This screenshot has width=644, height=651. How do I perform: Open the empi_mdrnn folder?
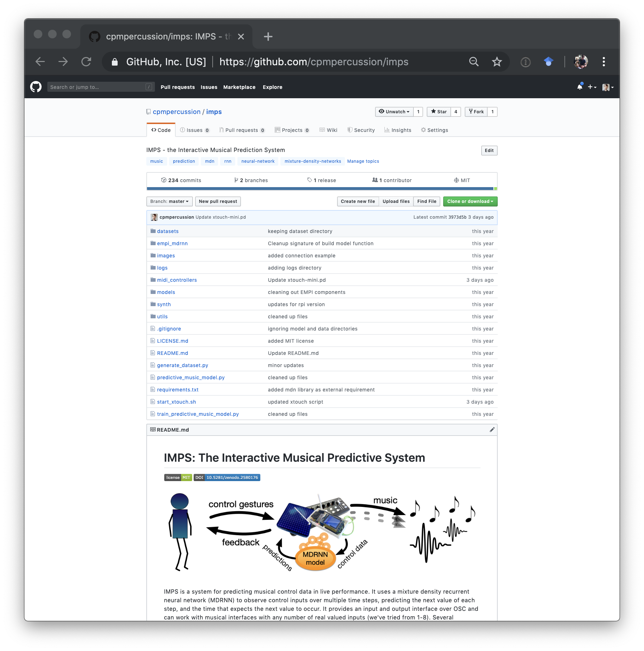pos(172,243)
